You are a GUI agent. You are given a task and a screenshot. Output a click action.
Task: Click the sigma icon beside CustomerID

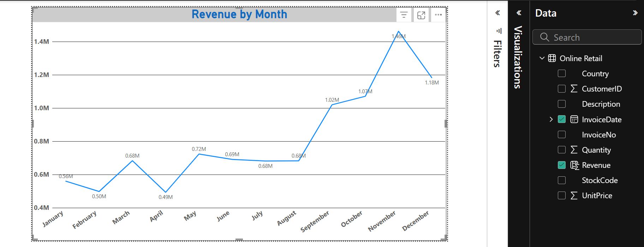tap(574, 89)
